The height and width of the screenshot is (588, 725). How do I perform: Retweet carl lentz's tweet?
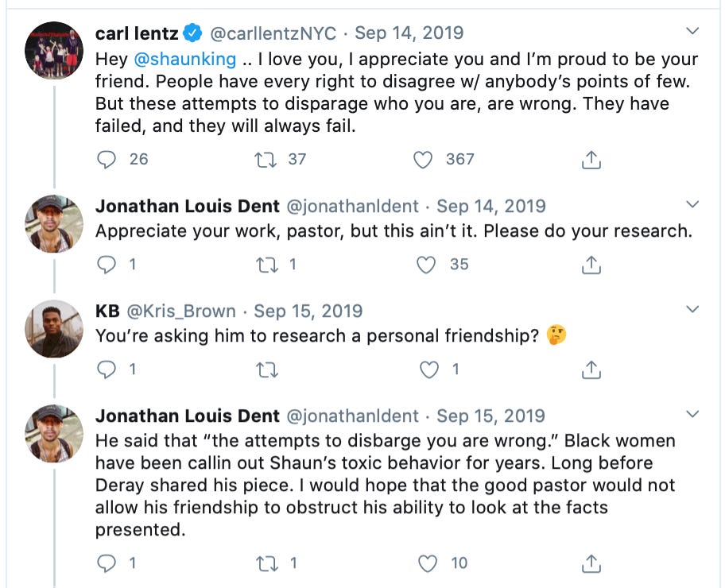tap(265, 160)
